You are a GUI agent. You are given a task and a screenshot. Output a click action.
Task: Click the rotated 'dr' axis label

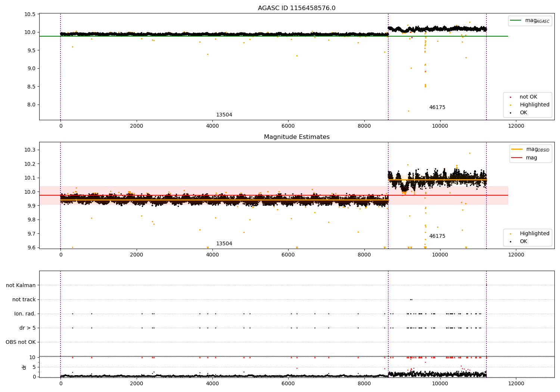pos(24,367)
